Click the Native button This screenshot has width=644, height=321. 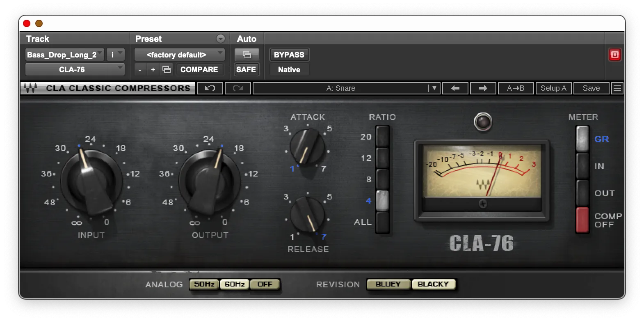[289, 69]
